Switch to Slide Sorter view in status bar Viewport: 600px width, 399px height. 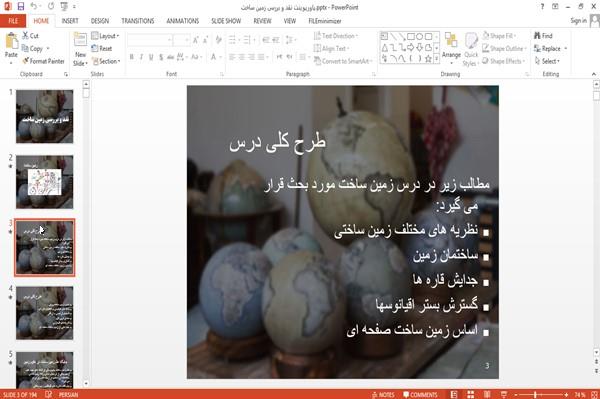[471, 394]
